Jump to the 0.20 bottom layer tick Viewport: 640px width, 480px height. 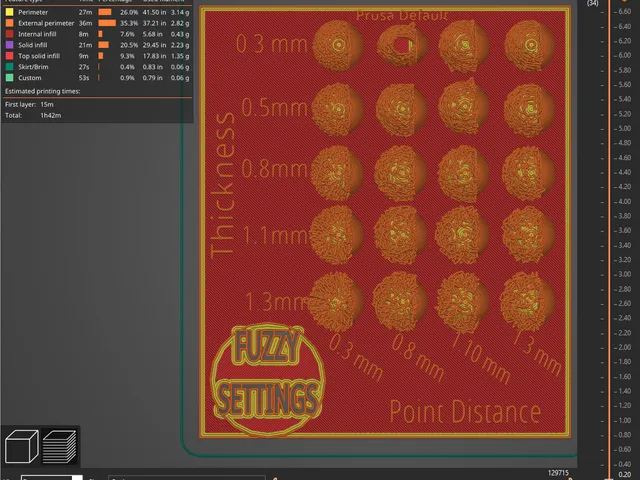[x=624, y=475]
